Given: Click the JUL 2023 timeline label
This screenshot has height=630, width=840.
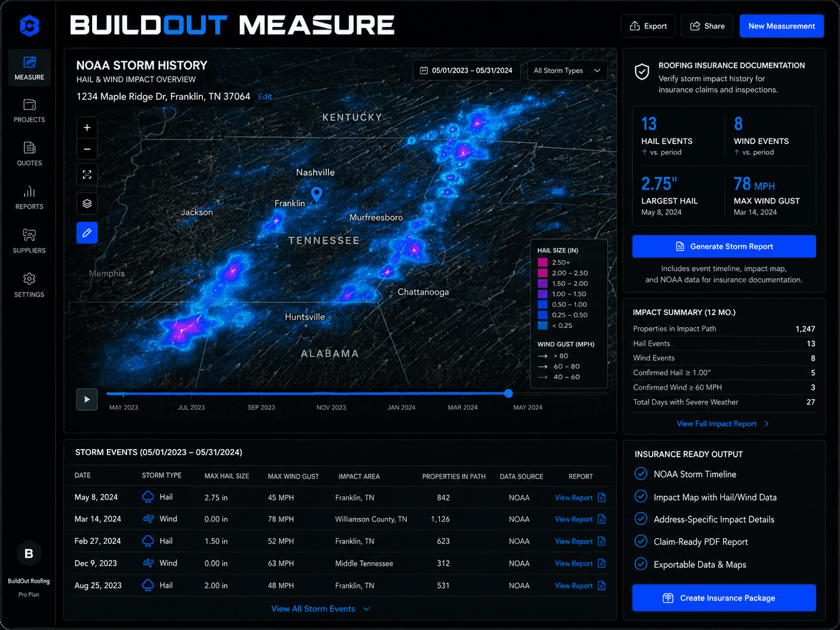Looking at the screenshot, I should (191, 407).
